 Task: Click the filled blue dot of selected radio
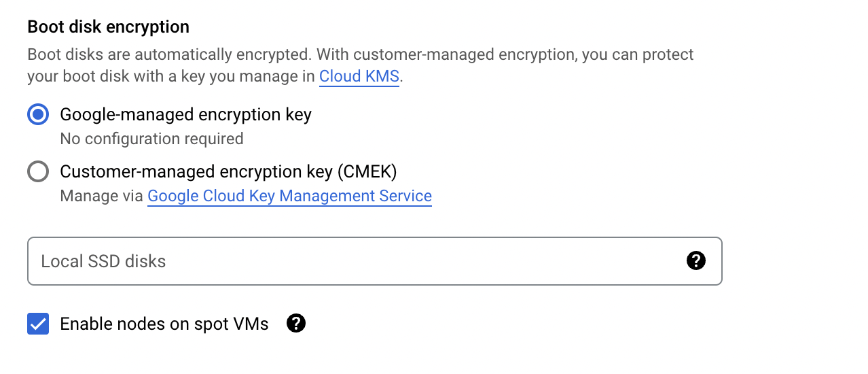[x=38, y=114]
